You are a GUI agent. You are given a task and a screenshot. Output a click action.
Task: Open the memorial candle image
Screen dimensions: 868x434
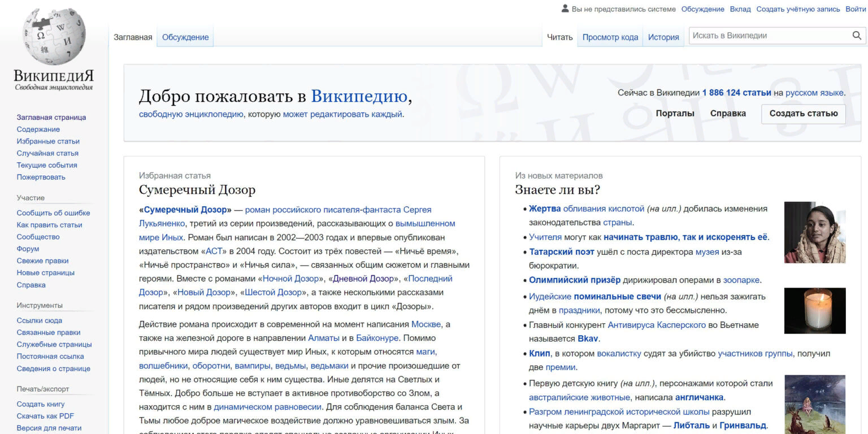pos(815,311)
